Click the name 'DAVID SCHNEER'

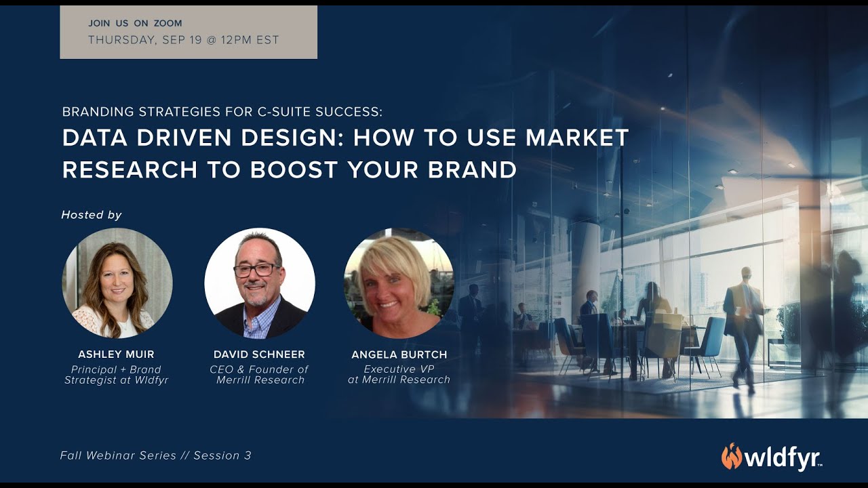point(259,354)
